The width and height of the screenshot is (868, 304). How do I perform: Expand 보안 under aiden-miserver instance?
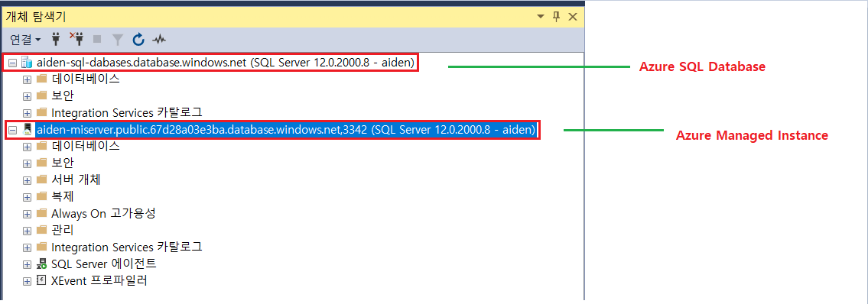tap(27, 163)
